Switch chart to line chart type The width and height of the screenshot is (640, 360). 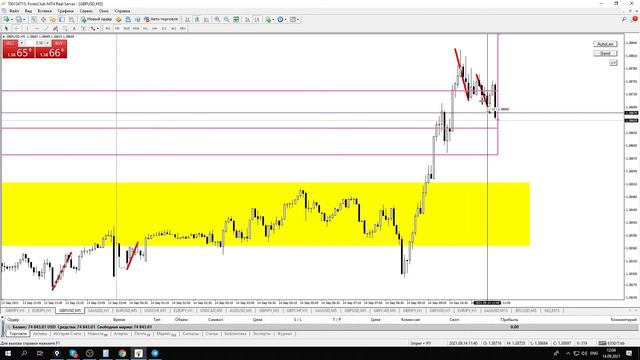point(206,19)
